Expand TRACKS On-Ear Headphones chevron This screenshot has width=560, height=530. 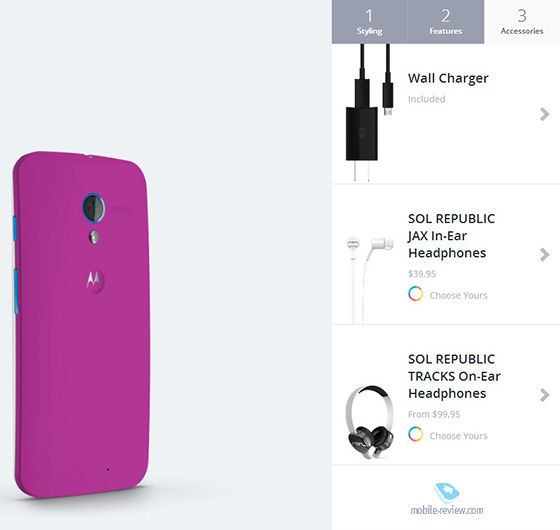tap(544, 395)
